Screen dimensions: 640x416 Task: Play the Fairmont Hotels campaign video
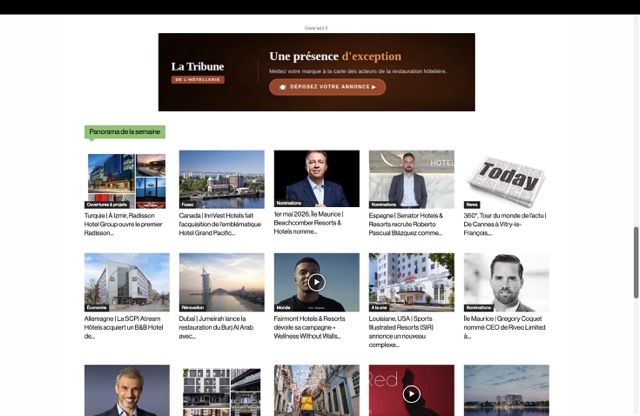pos(316,282)
